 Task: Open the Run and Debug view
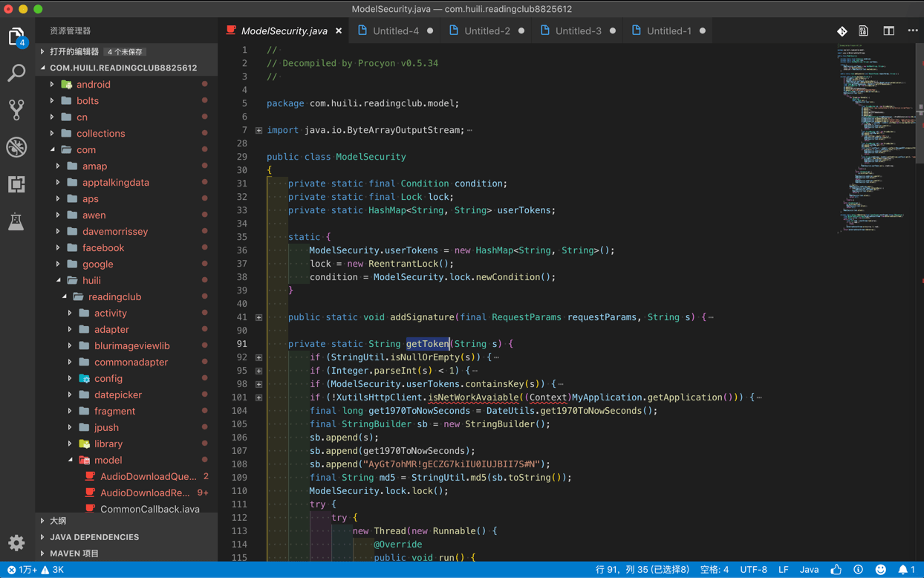pos(16,147)
